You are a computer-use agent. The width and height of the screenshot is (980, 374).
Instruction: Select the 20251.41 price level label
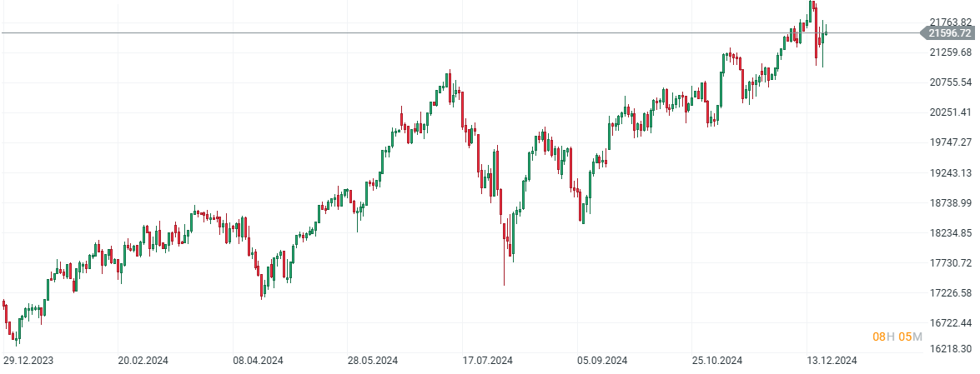[949, 112]
